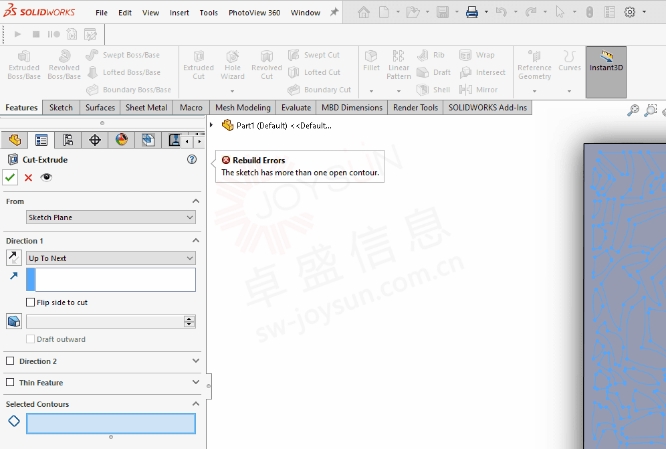Open the Edit menu

[125, 13]
